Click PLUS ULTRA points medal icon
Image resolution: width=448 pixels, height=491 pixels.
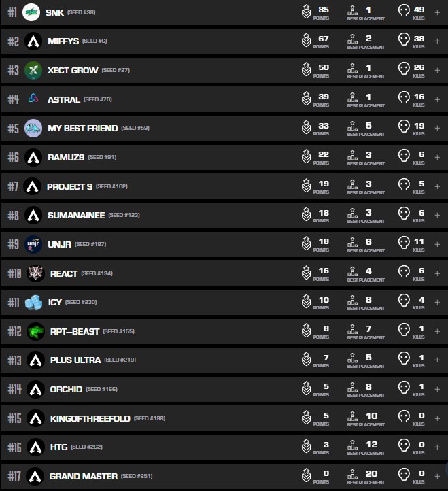(x=306, y=359)
